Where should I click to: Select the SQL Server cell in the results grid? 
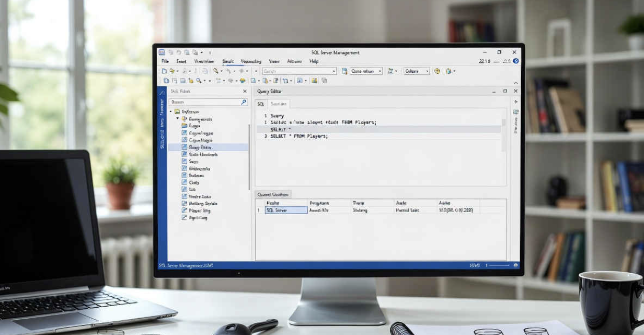pos(286,210)
